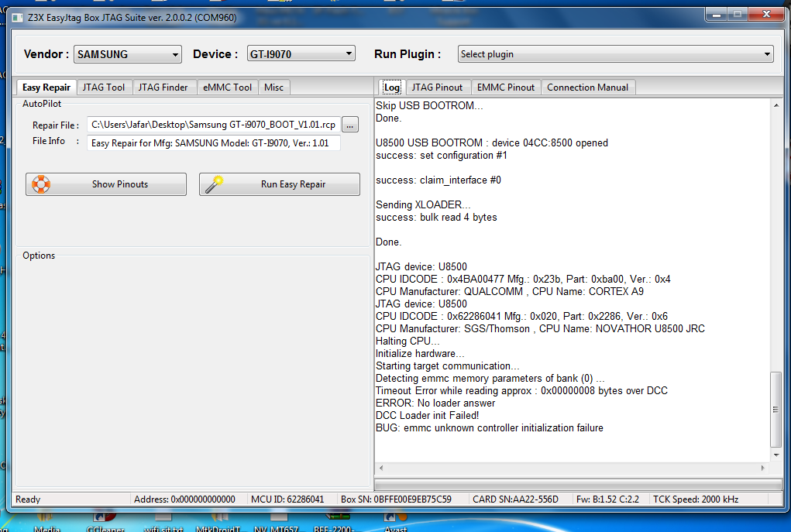Click the Ready status text
The height and width of the screenshot is (532, 791).
coord(28,499)
